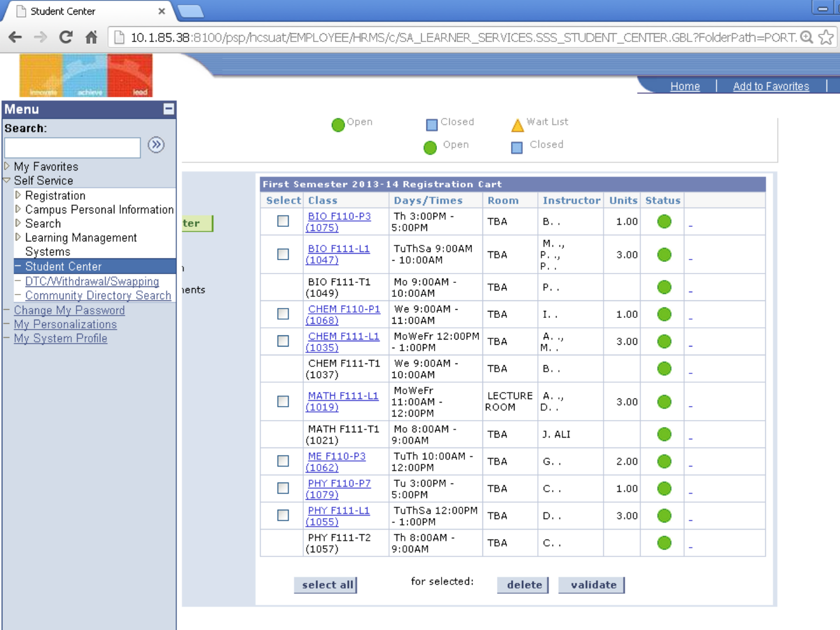Open BIO F110-P3 (1075) class link
This screenshot has height=630, width=840.
338,222
